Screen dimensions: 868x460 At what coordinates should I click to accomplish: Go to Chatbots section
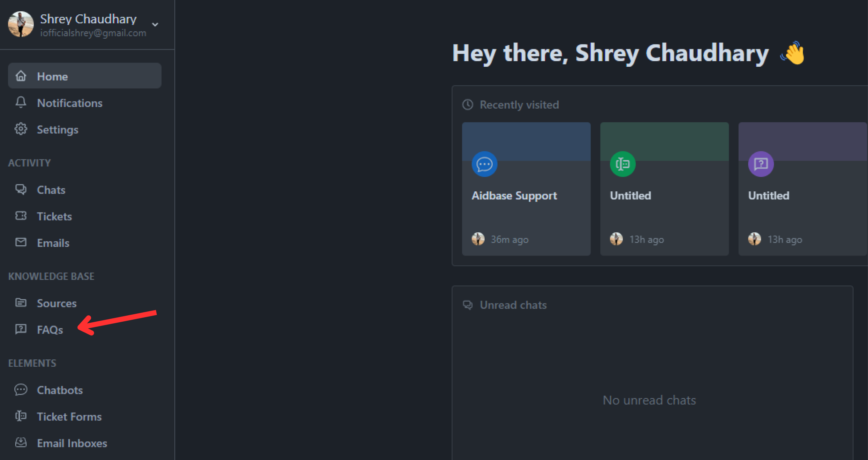[60, 390]
